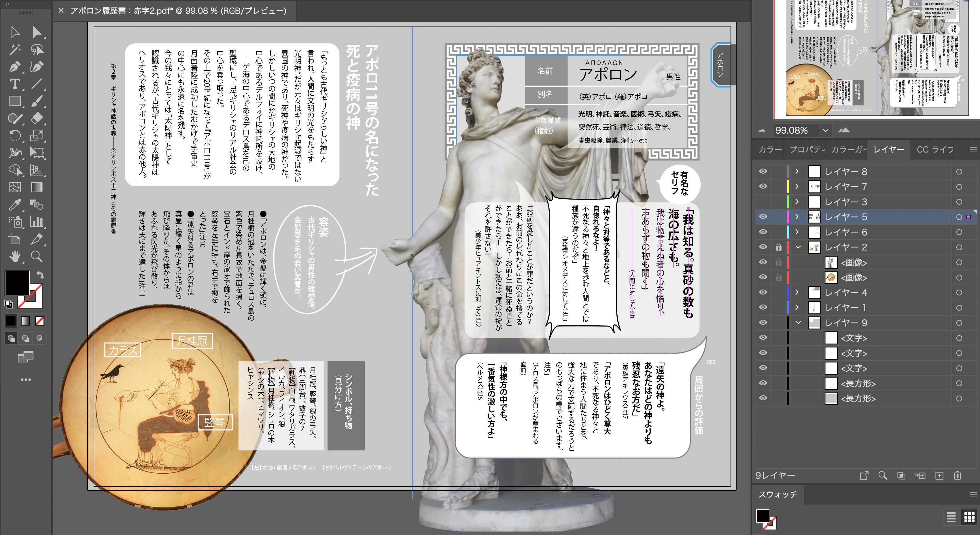Expand レイヤー 5 chevron
This screenshot has height=535, width=980.
point(797,217)
